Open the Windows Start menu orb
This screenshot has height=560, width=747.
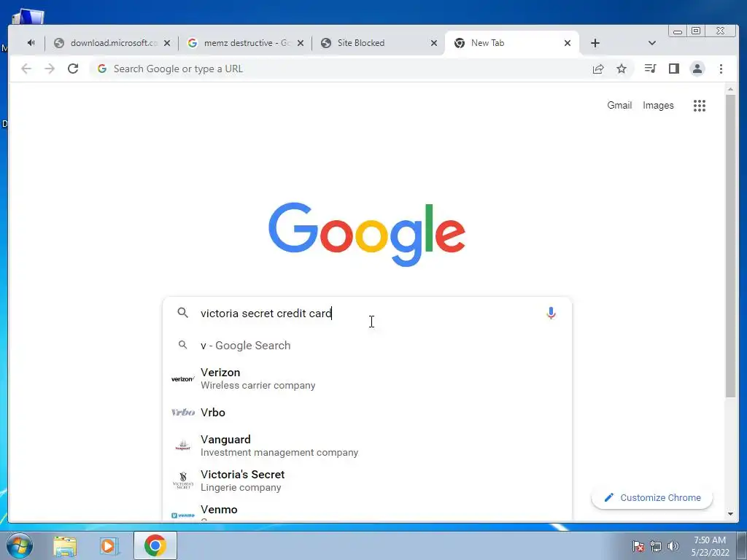[x=20, y=545]
